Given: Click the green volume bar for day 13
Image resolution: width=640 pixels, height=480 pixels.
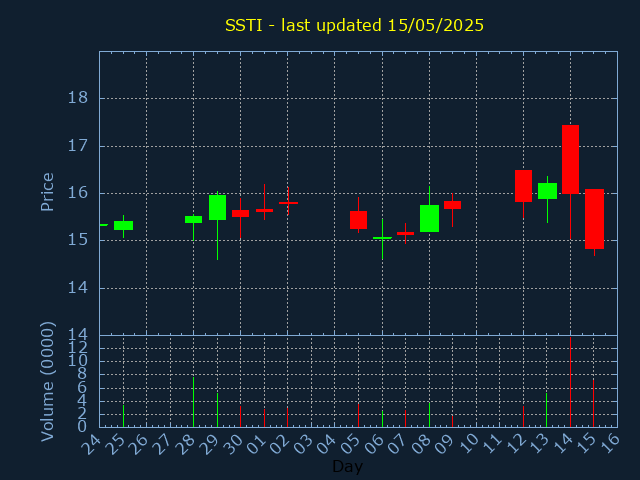Looking at the screenshot, I should [x=547, y=410].
